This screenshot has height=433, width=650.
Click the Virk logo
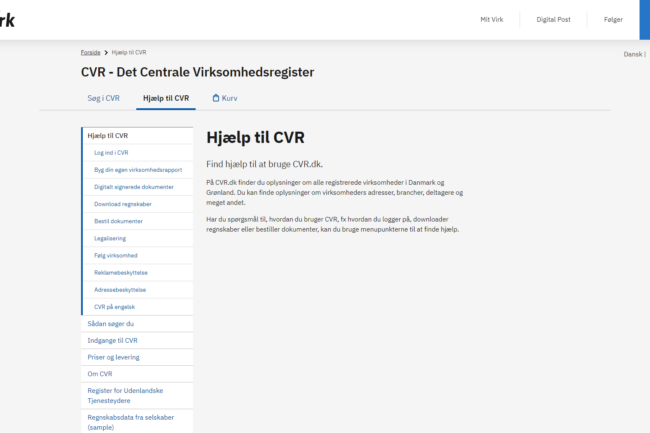click(x=7, y=20)
